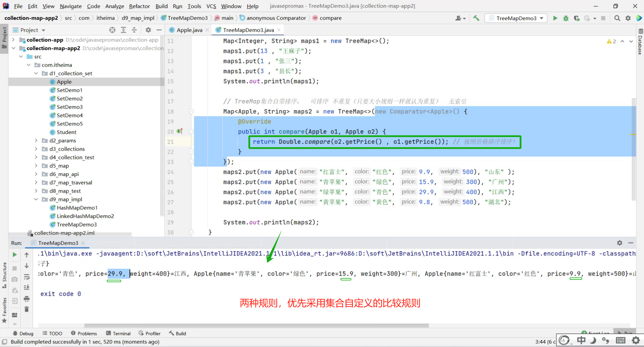Click the Debug bug icon in toolbar
This screenshot has width=644, height=347.
click(x=566, y=18)
